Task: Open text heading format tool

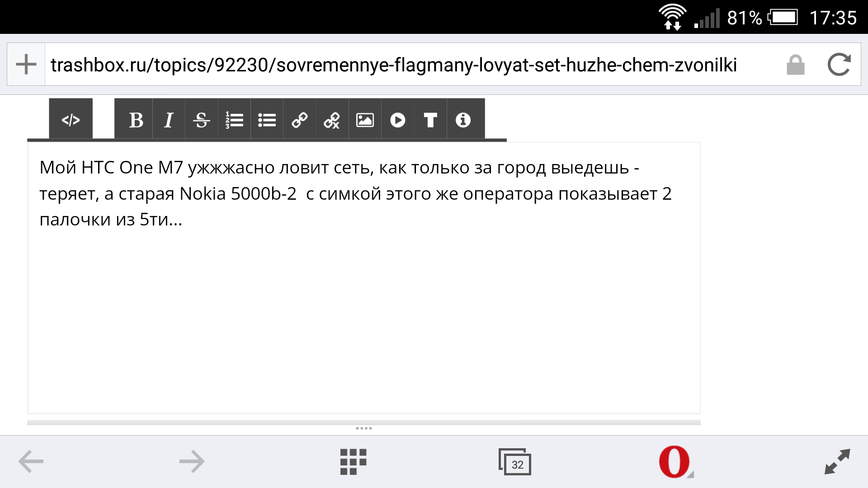Action: pyautogui.click(x=430, y=120)
